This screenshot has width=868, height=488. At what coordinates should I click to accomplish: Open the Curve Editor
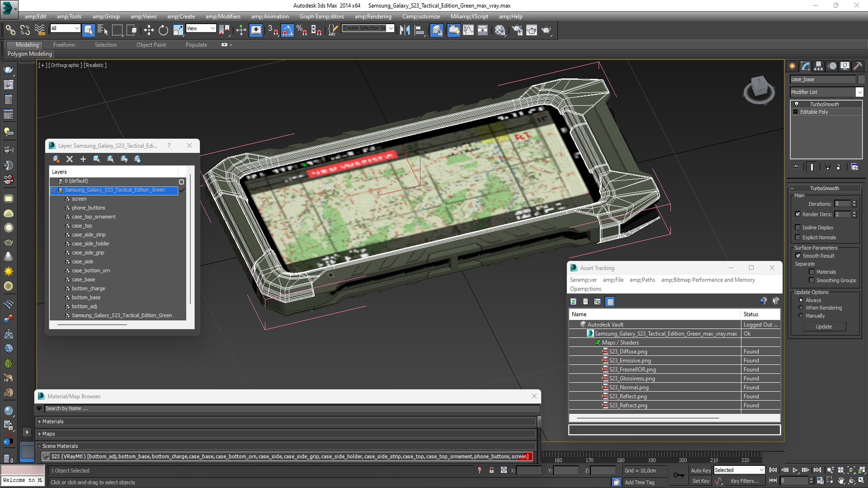468,30
